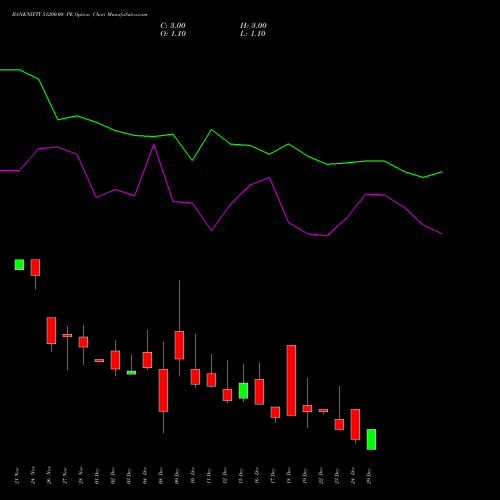The image size is (500, 500).
Task: Select the red candle for 24 Dec
Action: [355, 424]
